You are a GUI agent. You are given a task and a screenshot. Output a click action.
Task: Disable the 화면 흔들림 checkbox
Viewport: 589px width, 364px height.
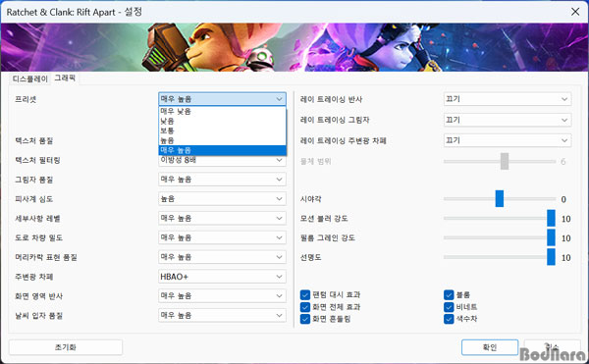305,319
